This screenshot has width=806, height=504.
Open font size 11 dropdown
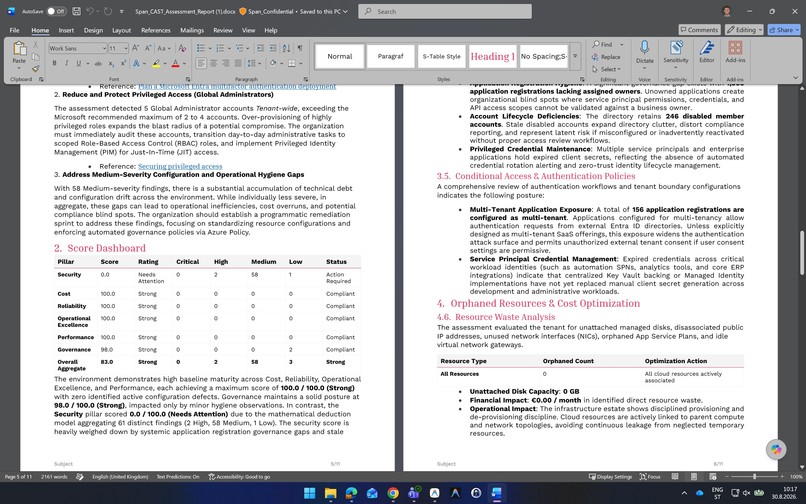126,48
